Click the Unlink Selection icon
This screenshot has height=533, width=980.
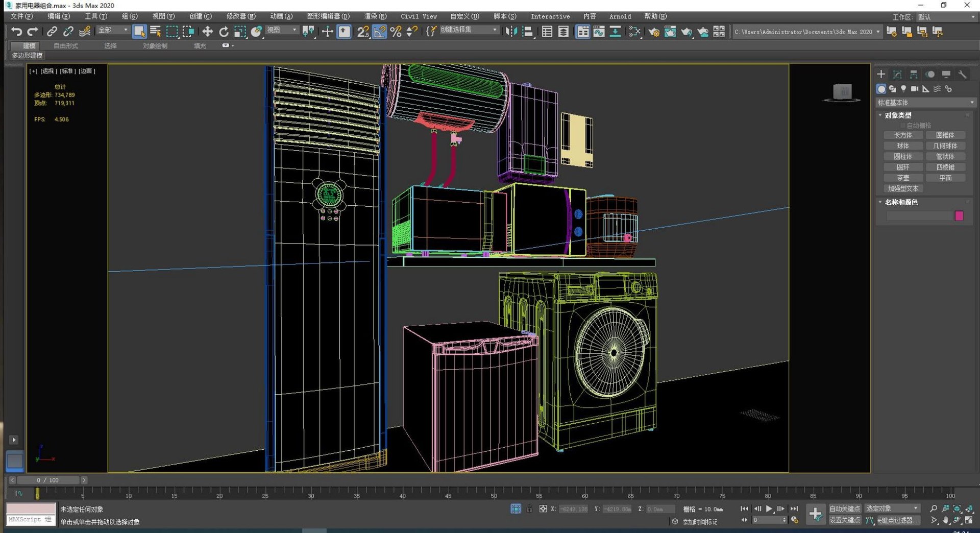pos(68,32)
